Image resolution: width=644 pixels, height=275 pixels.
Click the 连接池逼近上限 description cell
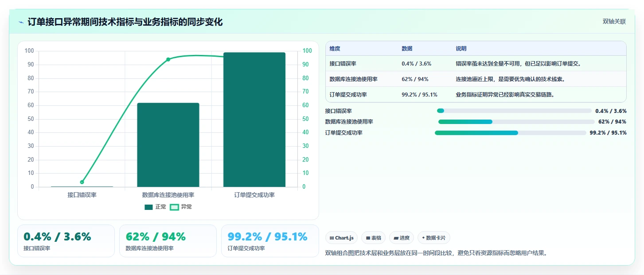tap(510, 79)
